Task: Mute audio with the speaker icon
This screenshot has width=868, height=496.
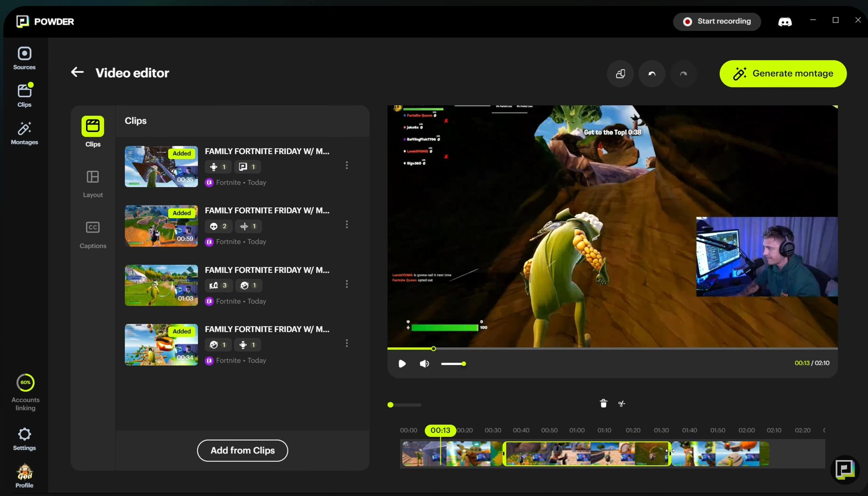Action: [x=424, y=363]
